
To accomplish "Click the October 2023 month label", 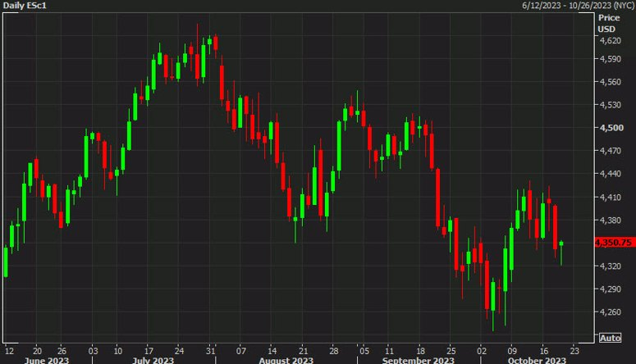I will 537,360.
